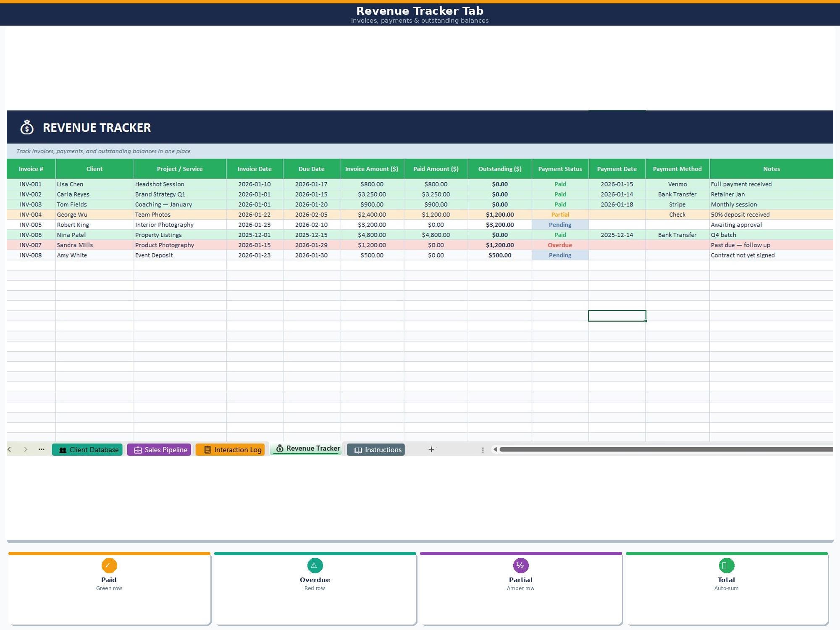The width and height of the screenshot is (840, 630).
Task: Select the Stripe payment method cell
Action: (677, 205)
